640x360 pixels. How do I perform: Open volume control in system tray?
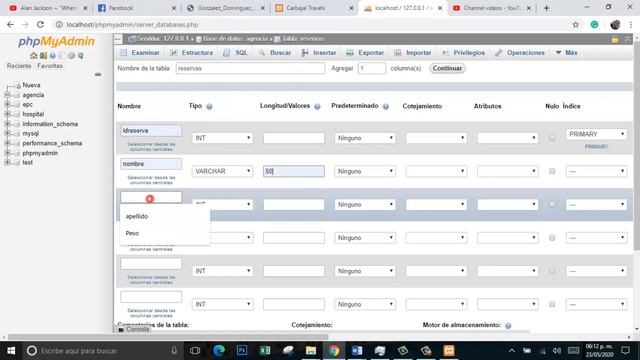coord(557,351)
